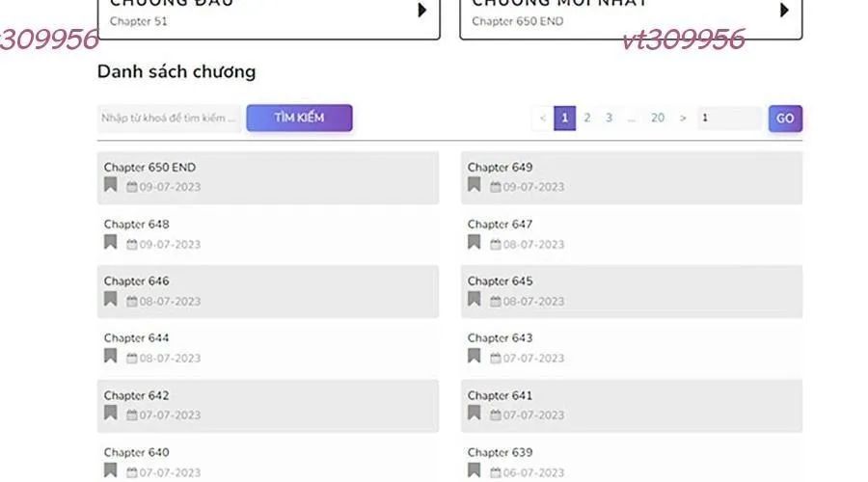Image resolution: width=868 pixels, height=482 pixels.
Task: Focus the chapter keyword search field
Action: pyautogui.click(x=170, y=119)
